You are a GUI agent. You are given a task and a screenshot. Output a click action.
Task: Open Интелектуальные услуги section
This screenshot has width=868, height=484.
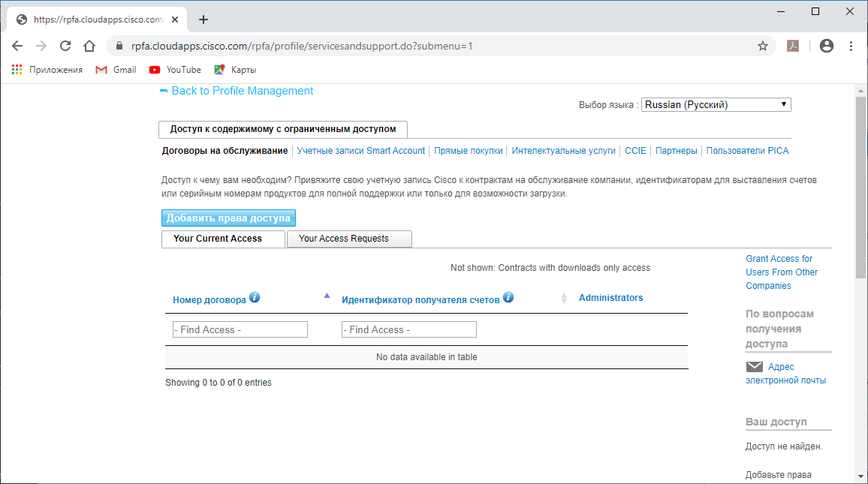click(564, 151)
